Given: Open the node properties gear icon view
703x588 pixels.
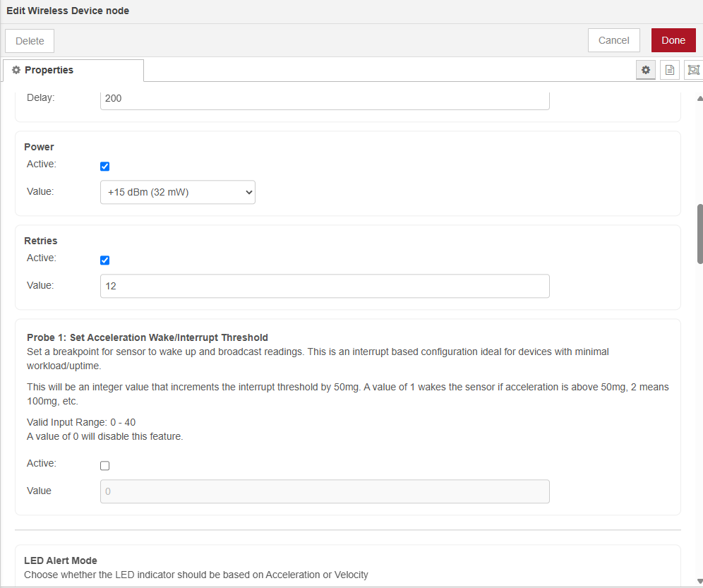Looking at the screenshot, I should 645,70.
